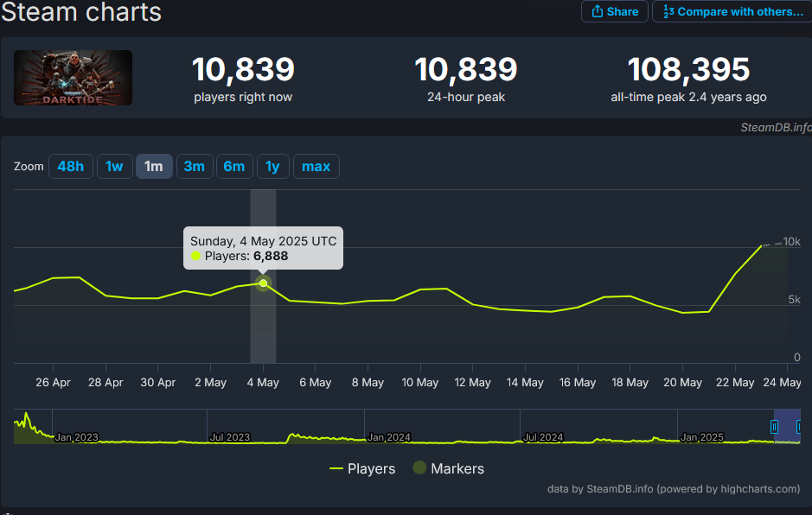Click the Jul 2024 label in navigator
The height and width of the screenshot is (515, 812).
tap(543, 437)
